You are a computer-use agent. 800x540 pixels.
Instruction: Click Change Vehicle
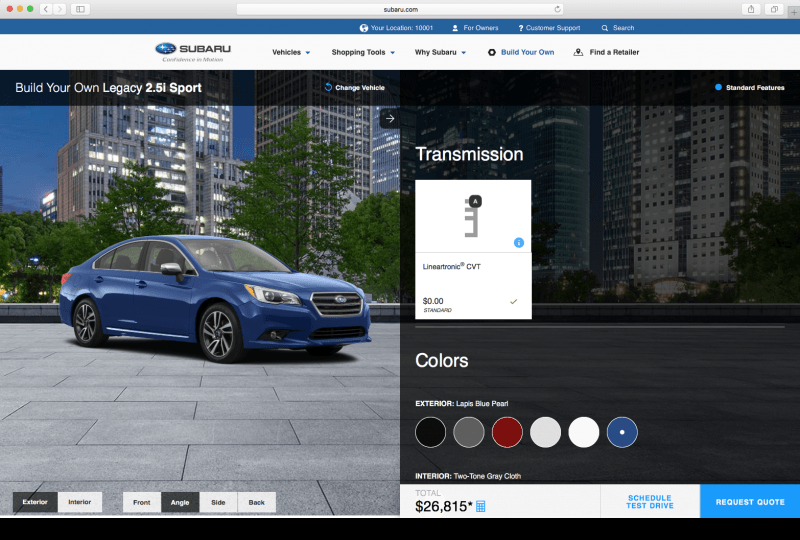(x=355, y=87)
